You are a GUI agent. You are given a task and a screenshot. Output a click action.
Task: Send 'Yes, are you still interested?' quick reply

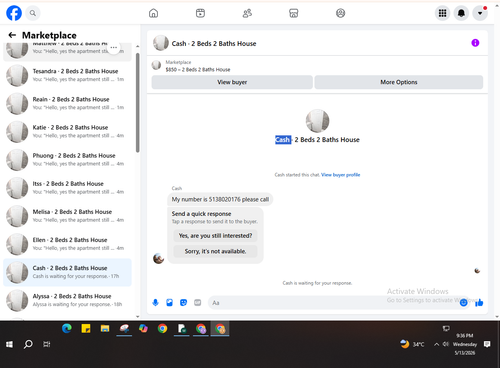215,236
